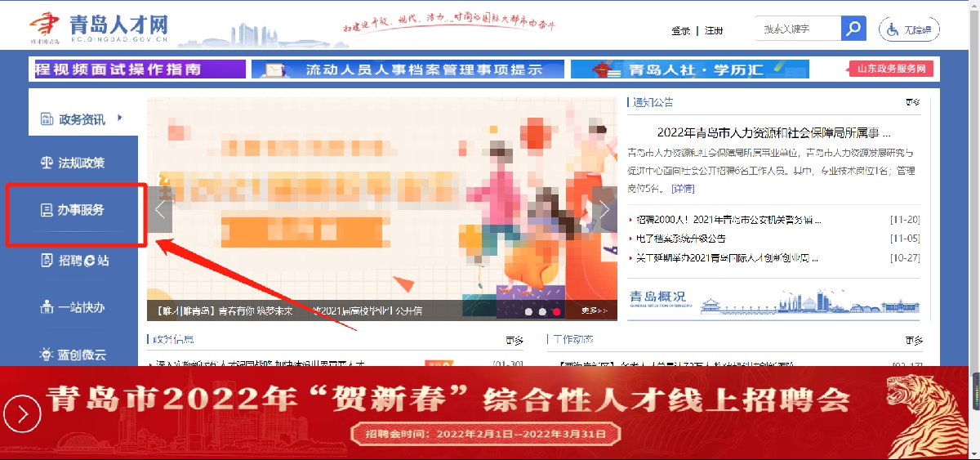Open 招聘e站 in the sidebar
980x460 pixels.
pyautogui.click(x=82, y=260)
